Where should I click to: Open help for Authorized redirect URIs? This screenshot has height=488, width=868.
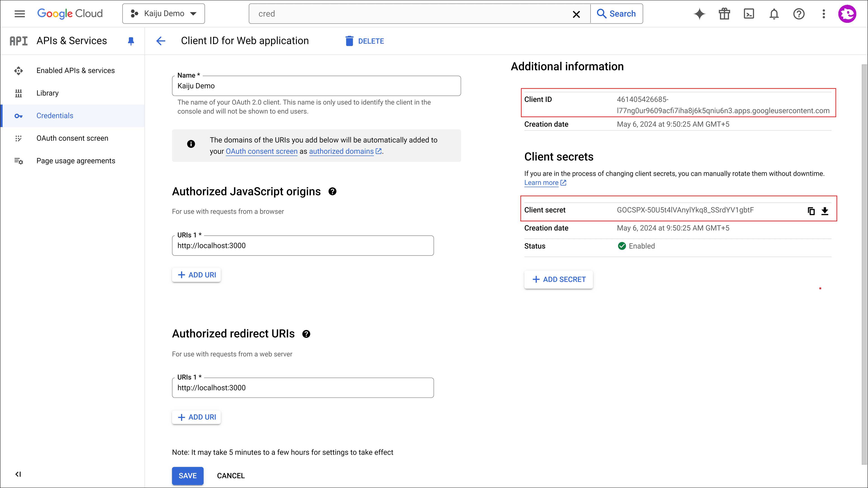coord(306,334)
